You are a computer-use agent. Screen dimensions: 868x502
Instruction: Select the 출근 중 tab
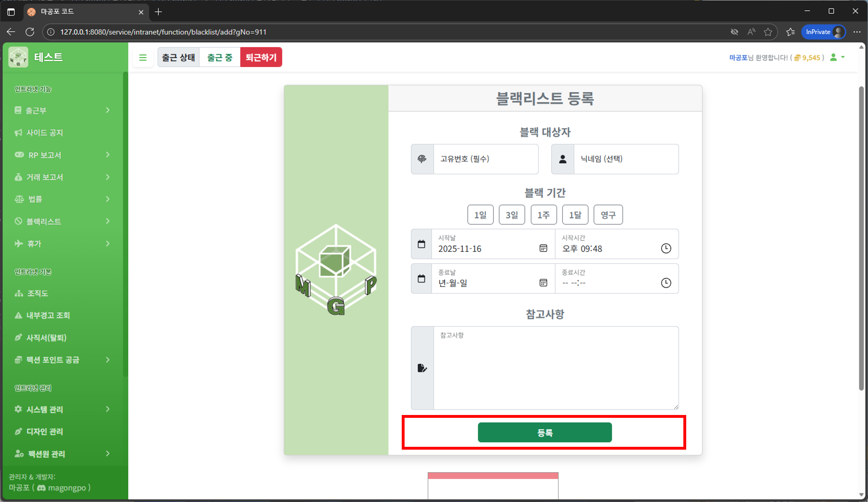pyautogui.click(x=219, y=57)
